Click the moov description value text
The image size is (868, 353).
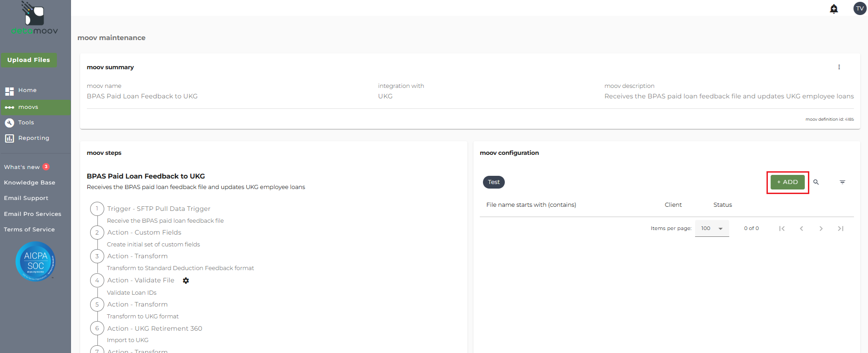click(x=729, y=96)
